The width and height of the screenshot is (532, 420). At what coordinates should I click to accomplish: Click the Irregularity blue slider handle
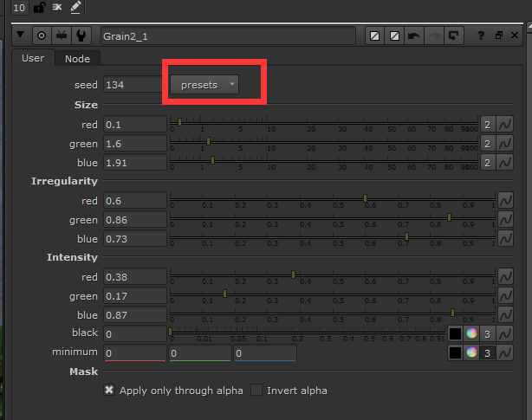coord(406,236)
